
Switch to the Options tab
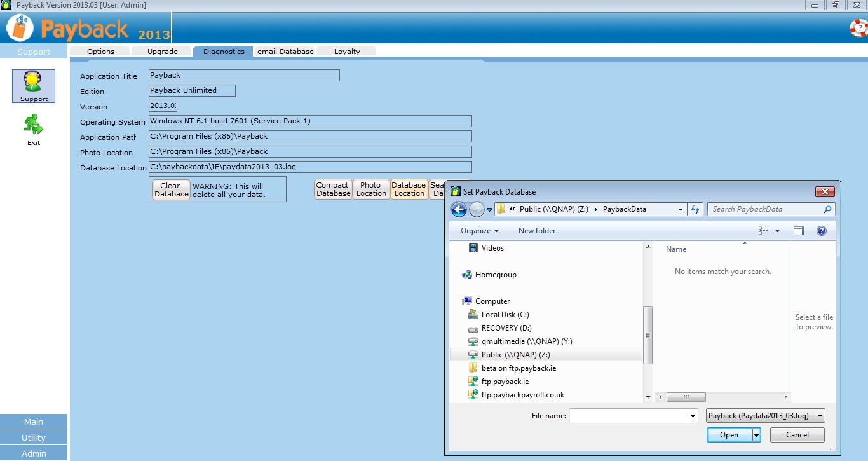click(100, 52)
